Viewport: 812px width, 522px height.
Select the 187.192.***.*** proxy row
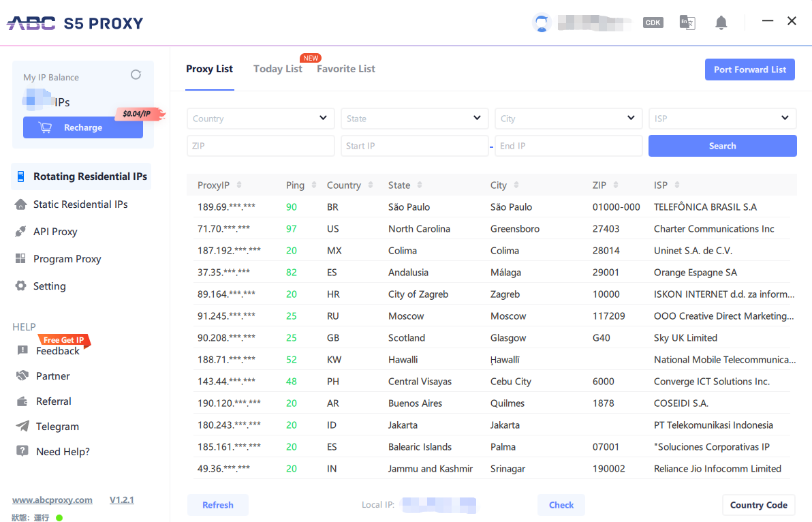point(491,250)
